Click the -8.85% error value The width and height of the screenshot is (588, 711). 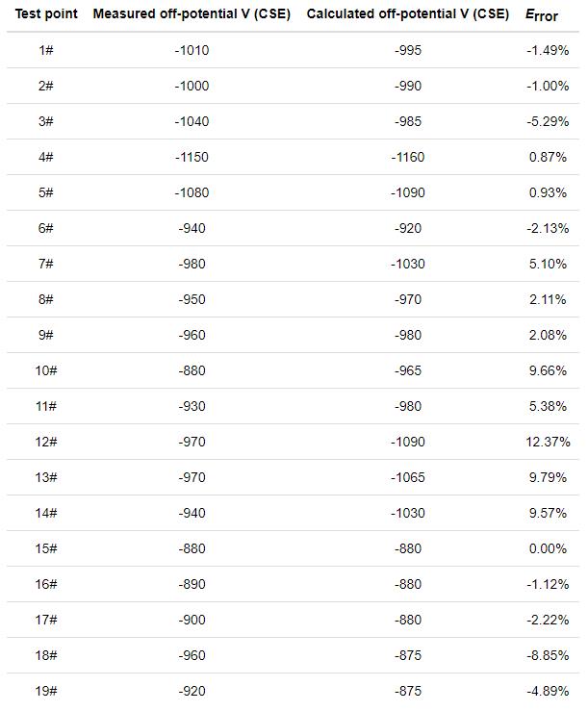coord(548,655)
